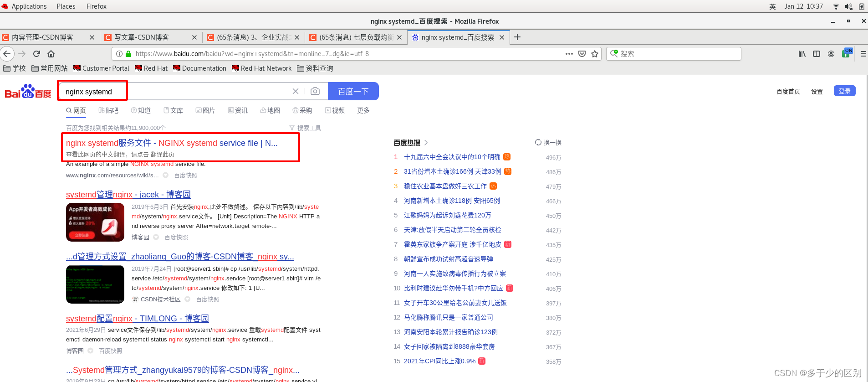Open a new tab with plus button
This screenshot has width=868, height=382.
[517, 37]
